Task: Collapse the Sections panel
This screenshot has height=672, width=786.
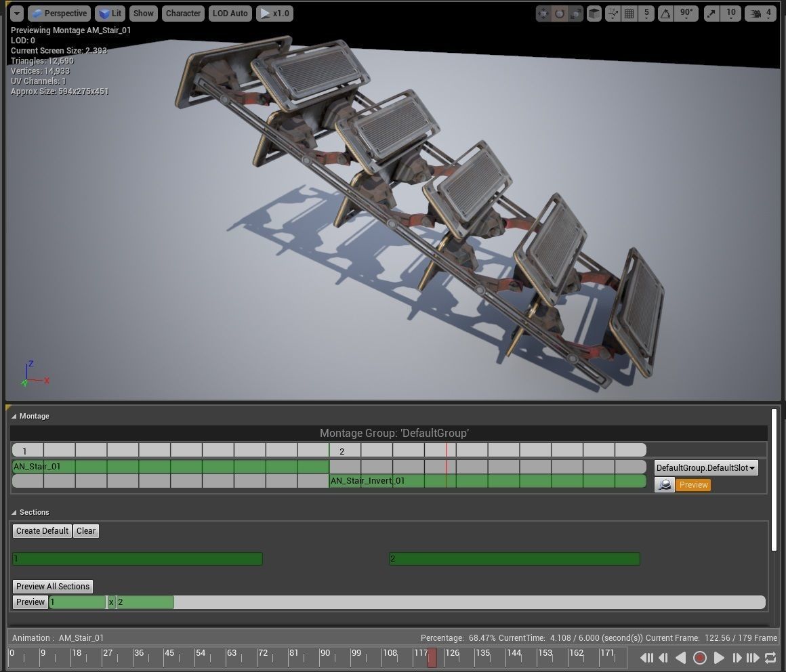Action: 14,513
